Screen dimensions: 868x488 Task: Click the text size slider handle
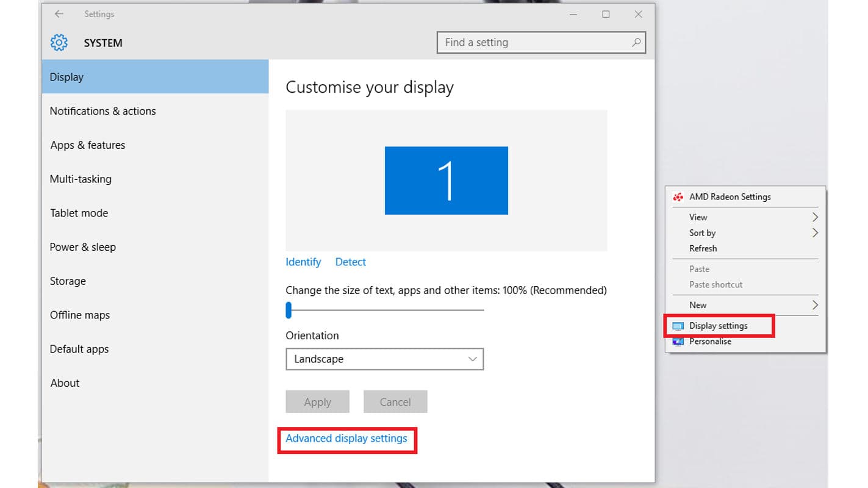pos(289,310)
